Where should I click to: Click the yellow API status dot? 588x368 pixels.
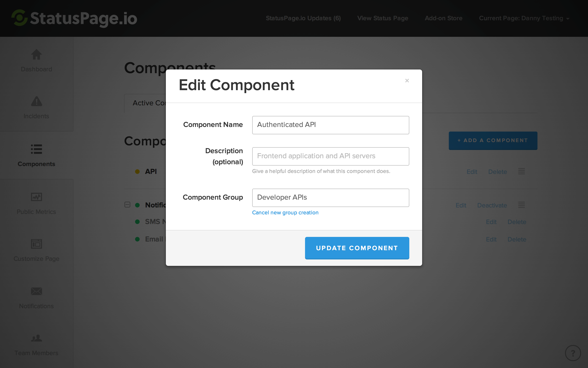137,172
